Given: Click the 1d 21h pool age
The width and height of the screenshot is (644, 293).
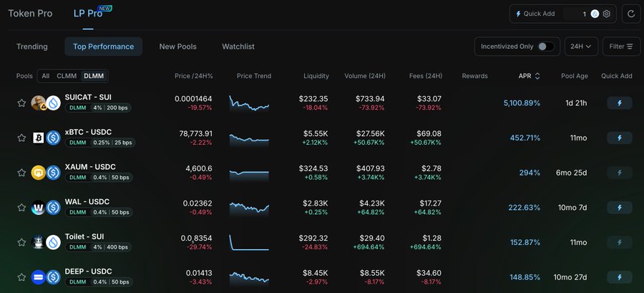Looking at the screenshot, I should pos(576,103).
